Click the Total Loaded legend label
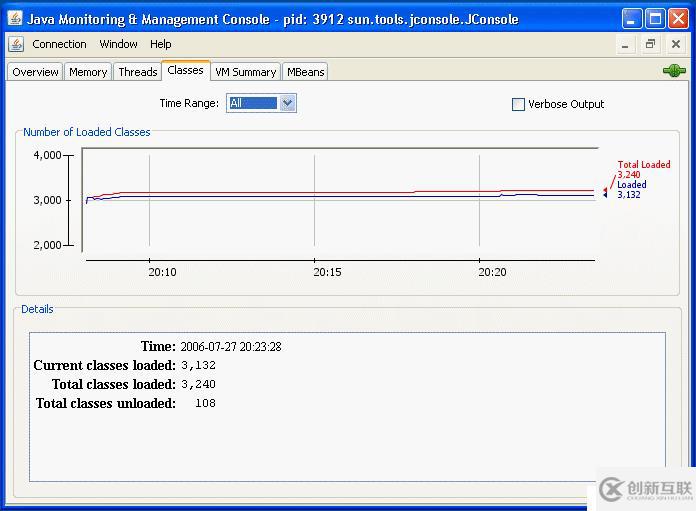The height and width of the screenshot is (511, 696). click(x=644, y=164)
